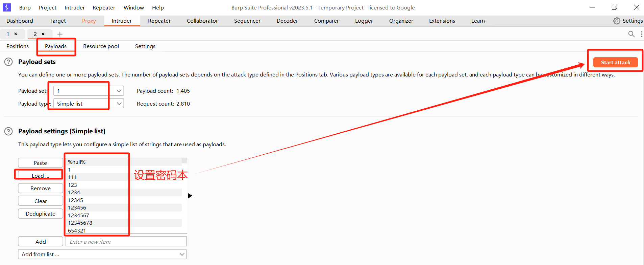This screenshot has width=644, height=265.
Task: Open the Comparer tab
Action: [x=326, y=21]
